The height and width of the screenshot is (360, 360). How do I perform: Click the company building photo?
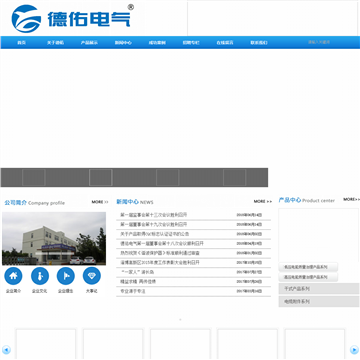click(54, 239)
